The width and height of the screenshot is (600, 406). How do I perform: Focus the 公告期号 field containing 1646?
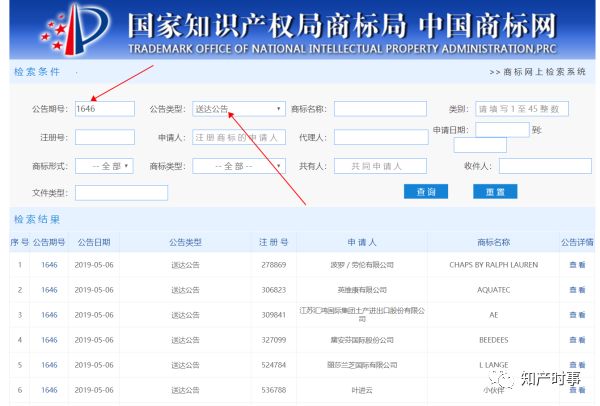coord(104,109)
